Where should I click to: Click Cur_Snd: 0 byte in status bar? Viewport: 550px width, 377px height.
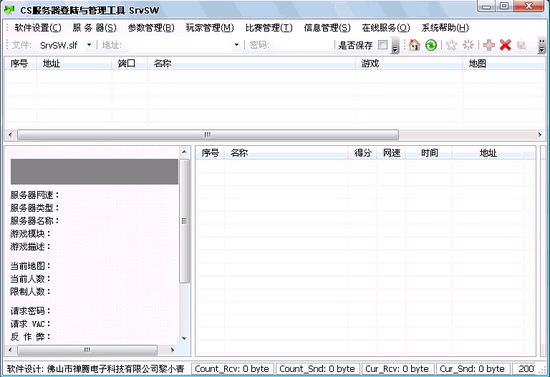(x=472, y=369)
